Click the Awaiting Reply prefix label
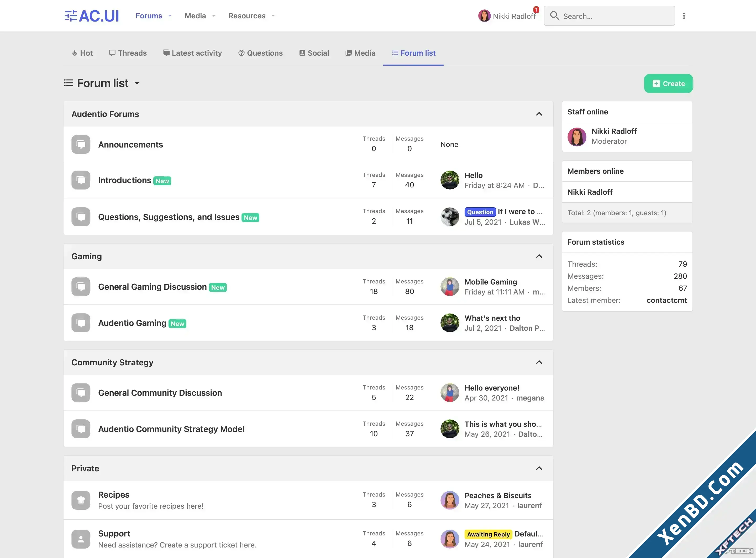Viewport: 756px width, 558px height. pyautogui.click(x=488, y=534)
